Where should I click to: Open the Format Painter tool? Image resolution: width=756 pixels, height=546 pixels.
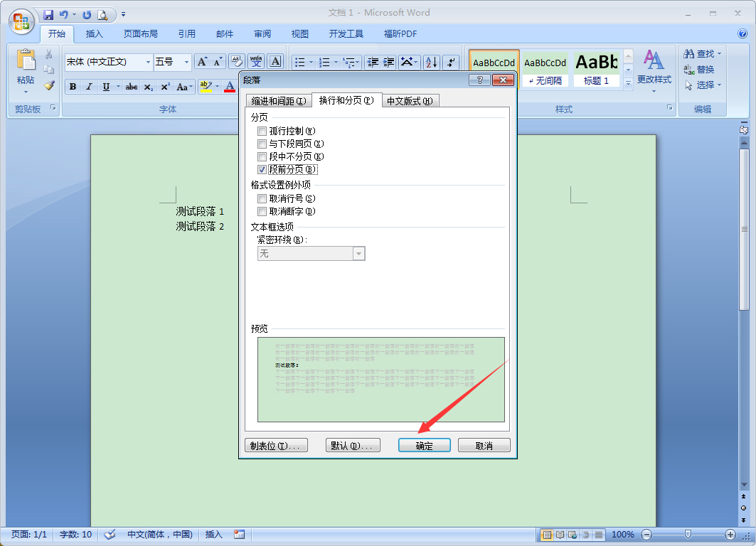click(48, 85)
